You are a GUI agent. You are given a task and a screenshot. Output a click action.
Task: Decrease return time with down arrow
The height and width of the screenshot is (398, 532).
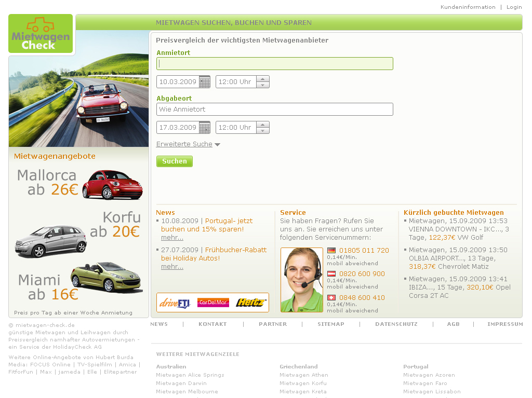coord(262,131)
